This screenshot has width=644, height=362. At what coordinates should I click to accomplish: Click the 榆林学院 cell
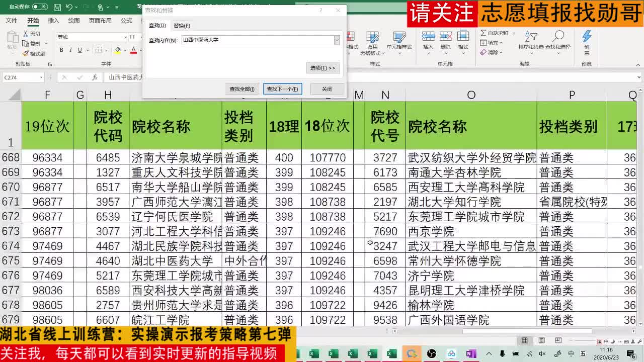(471, 305)
